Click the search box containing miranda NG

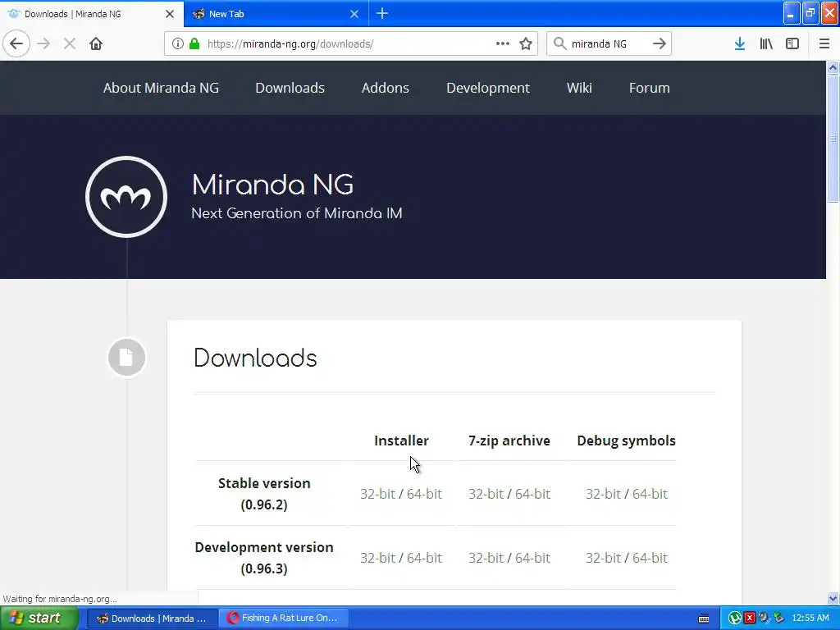(609, 43)
